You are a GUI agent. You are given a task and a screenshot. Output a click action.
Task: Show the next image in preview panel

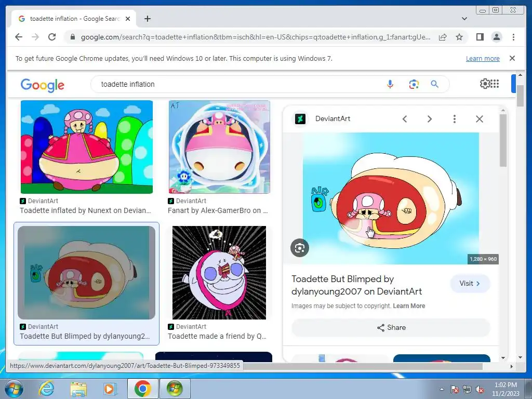pyautogui.click(x=430, y=119)
